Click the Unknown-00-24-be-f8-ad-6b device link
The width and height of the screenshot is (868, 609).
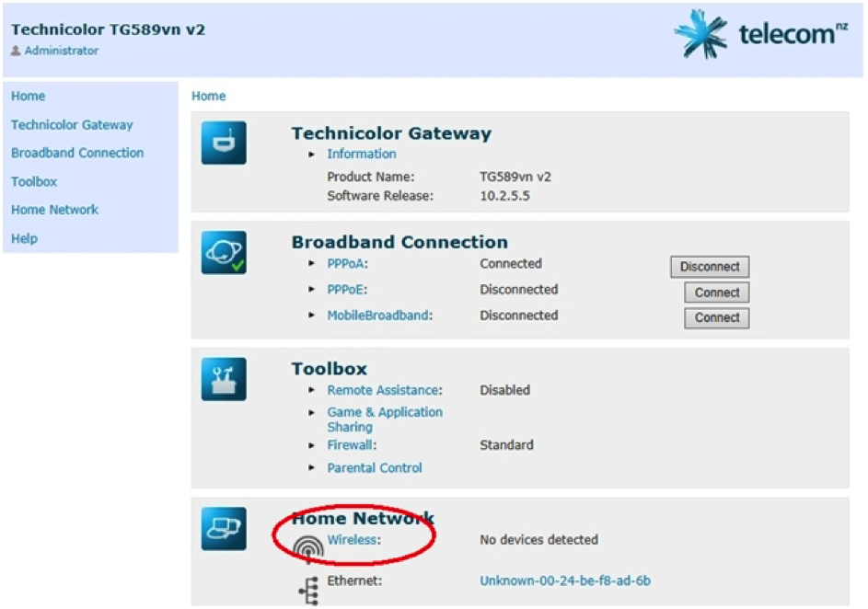click(x=564, y=580)
